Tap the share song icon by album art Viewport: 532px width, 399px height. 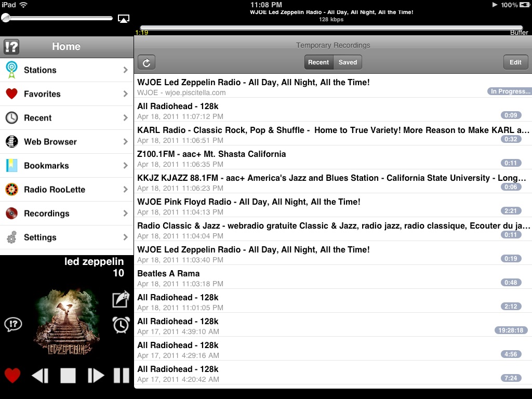[121, 299]
